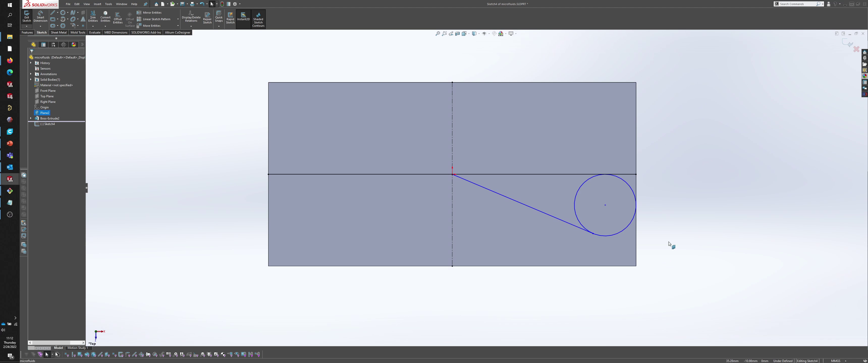The image size is (868, 363).
Task: Switch to the Motion Study 1 tab
Action: click(77, 348)
